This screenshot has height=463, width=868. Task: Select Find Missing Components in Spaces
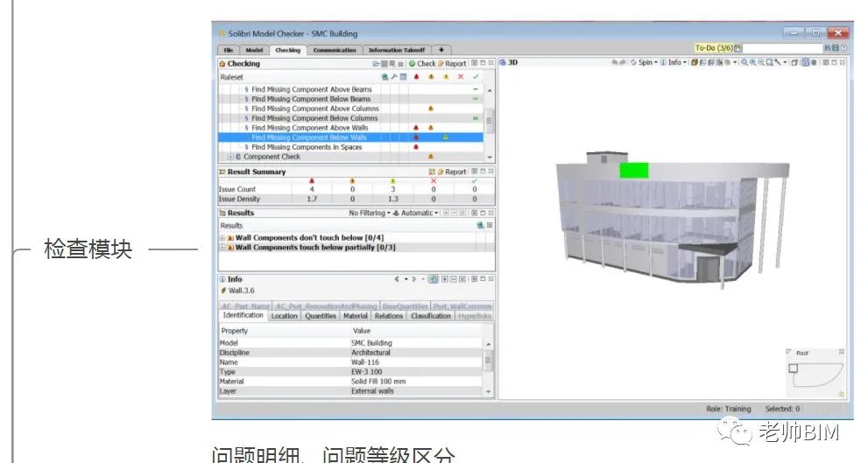point(307,147)
